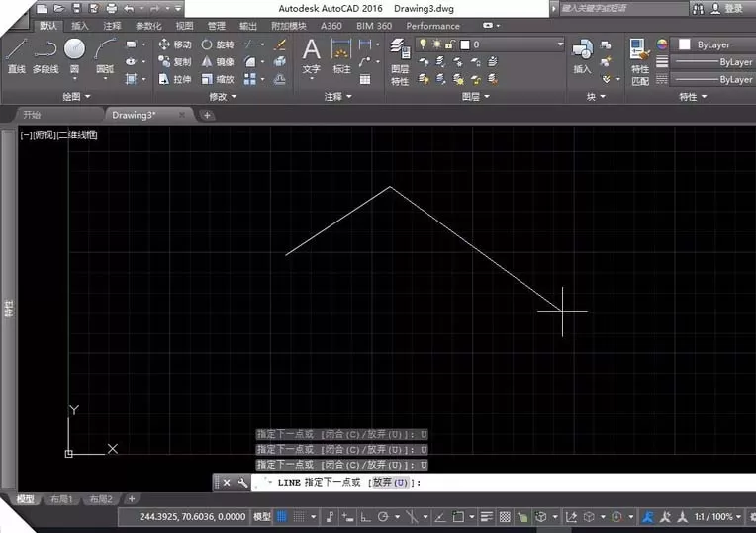Select the Match Properties (特性匹配) tool
Image resolution: width=756 pixels, height=533 pixels.
(640, 61)
